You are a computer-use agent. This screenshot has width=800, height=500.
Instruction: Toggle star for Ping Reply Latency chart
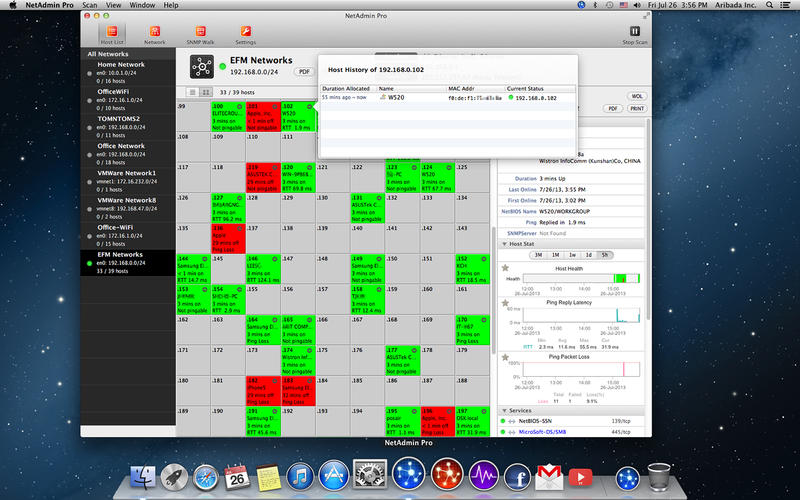505,302
